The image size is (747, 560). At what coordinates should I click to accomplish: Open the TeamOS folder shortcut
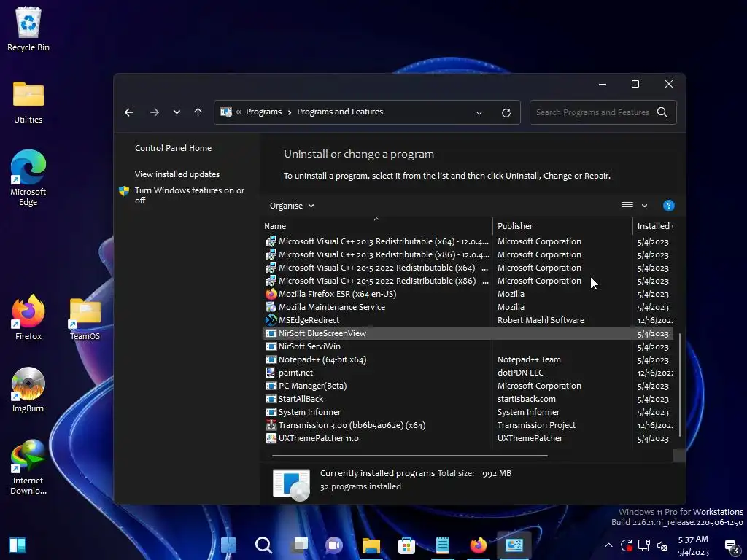(x=85, y=319)
